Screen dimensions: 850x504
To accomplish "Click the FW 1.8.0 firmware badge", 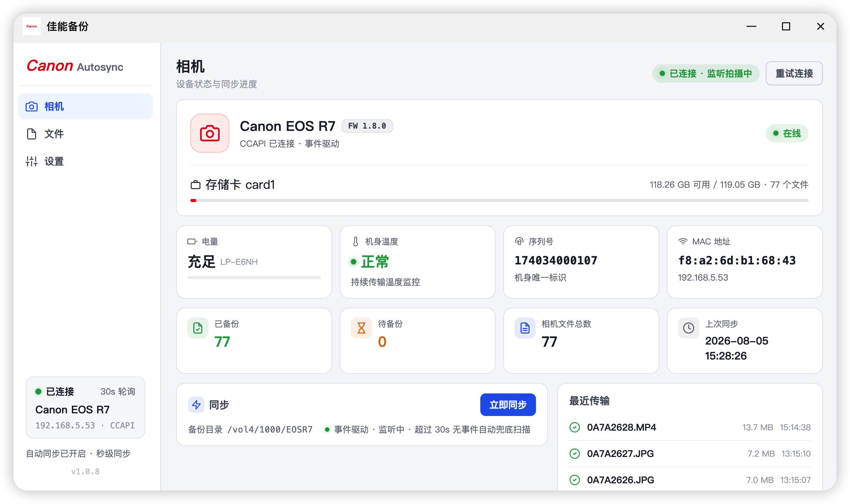I will click(367, 126).
